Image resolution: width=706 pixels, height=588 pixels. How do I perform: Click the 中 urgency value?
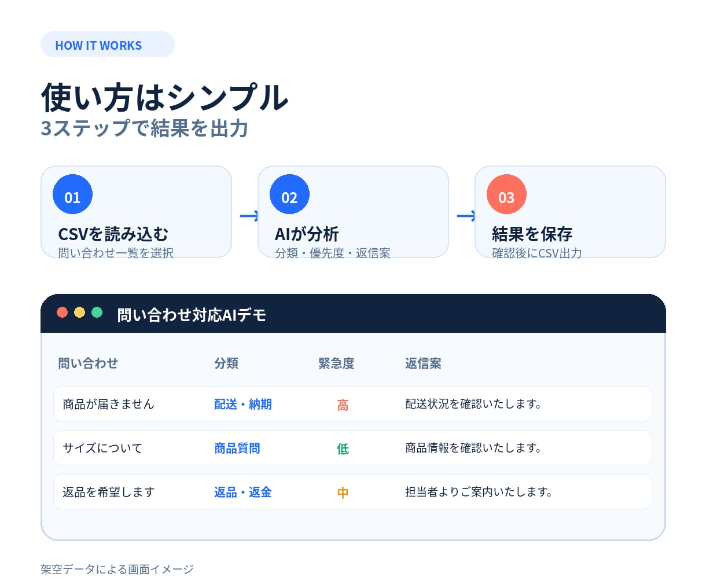pyautogui.click(x=343, y=493)
